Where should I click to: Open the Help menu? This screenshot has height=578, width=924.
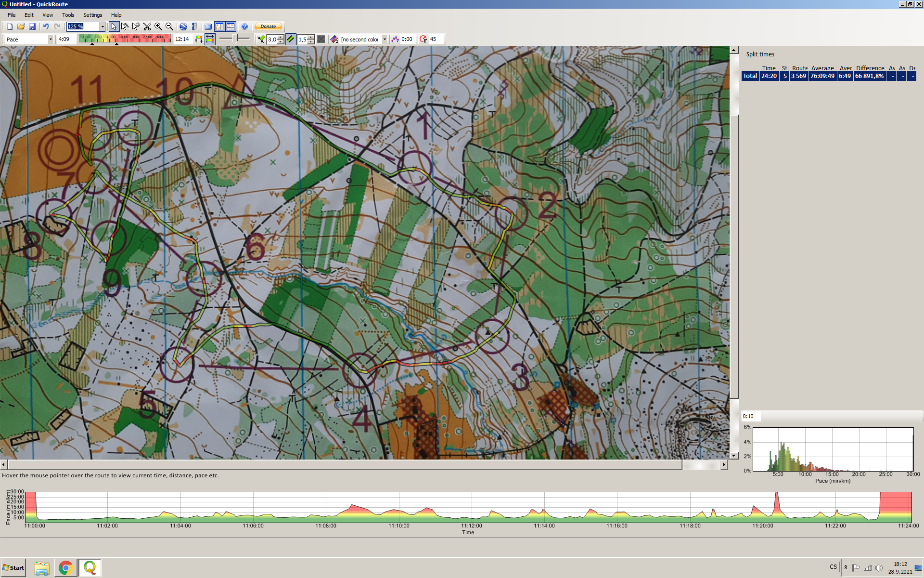116,15
